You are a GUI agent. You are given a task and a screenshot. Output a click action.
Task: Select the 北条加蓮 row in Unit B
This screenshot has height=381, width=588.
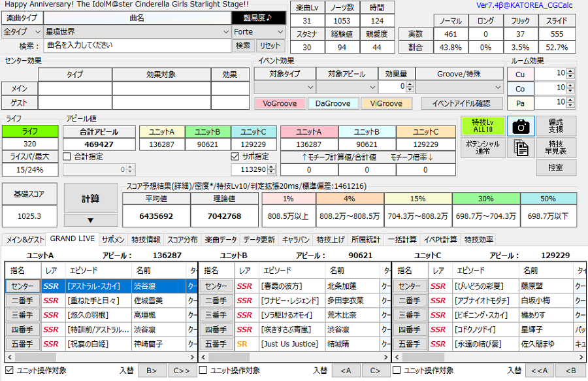pos(295,286)
